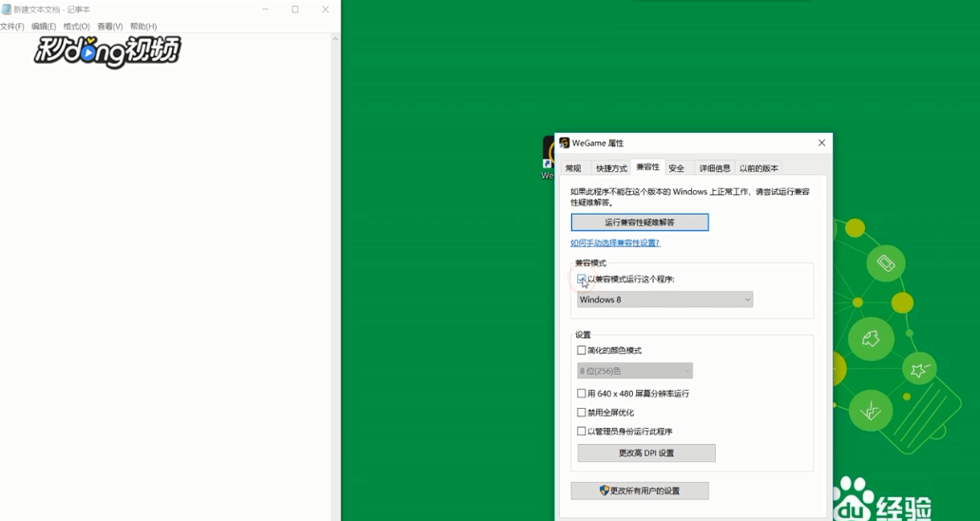The image size is (980, 521).
Task: Maximize the Notepad window
Action: pos(295,10)
